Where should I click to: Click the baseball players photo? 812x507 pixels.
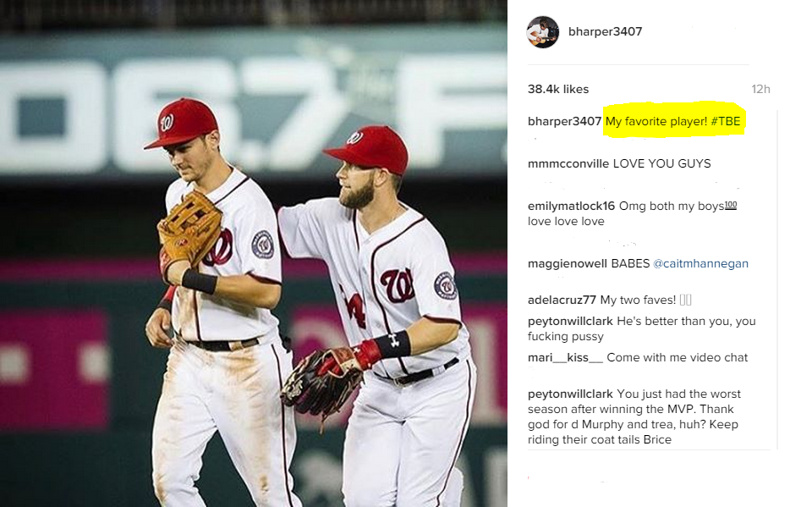pyautogui.click(x=253, y=254)
